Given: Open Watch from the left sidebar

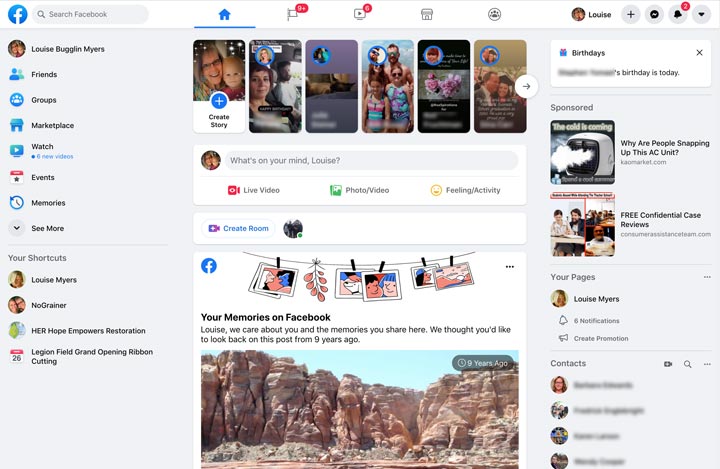Looking at the screenshot, I should pyautogui.click(x=40, y=151).
